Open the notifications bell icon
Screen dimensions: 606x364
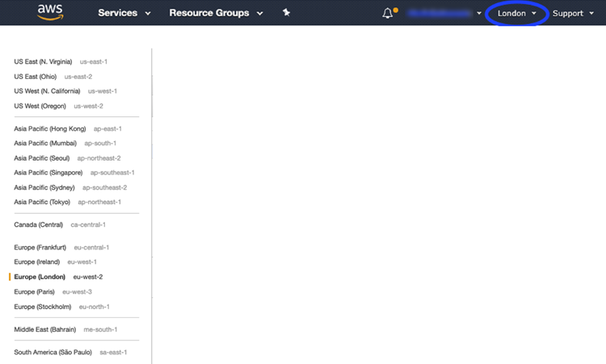click(x=388, y=13)
